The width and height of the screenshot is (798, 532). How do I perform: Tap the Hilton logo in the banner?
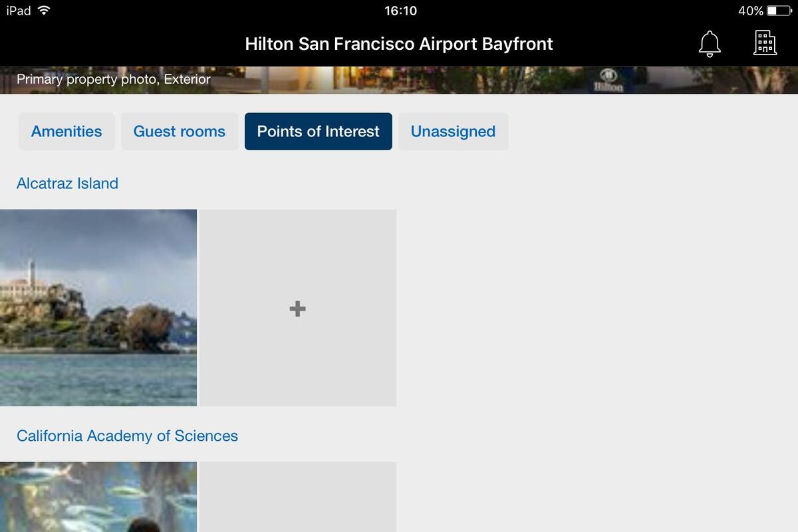[609, 80]
